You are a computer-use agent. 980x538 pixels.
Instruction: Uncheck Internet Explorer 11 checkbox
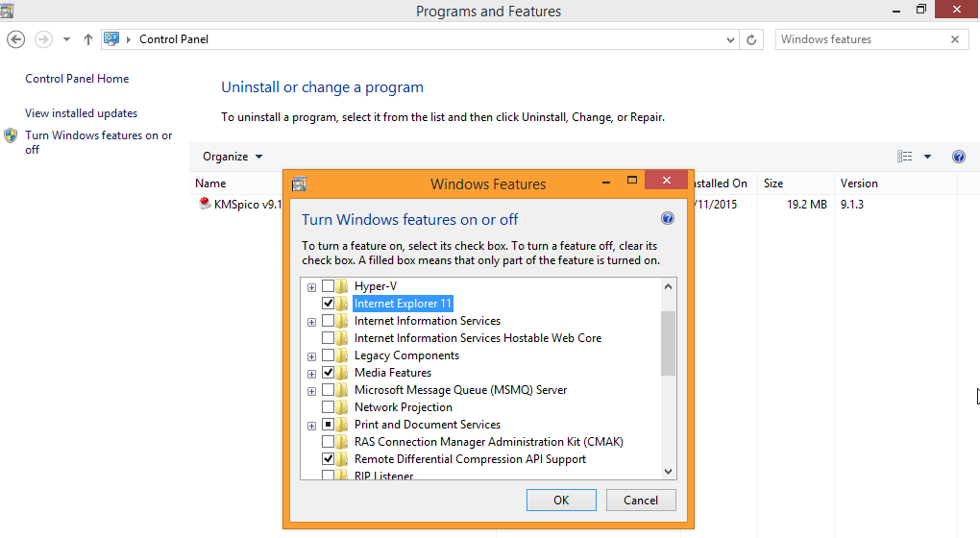point(329,303)
